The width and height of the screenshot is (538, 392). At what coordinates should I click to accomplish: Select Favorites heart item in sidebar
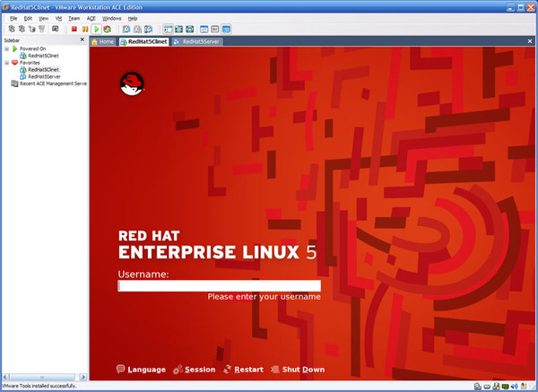(x=30, y=63)
